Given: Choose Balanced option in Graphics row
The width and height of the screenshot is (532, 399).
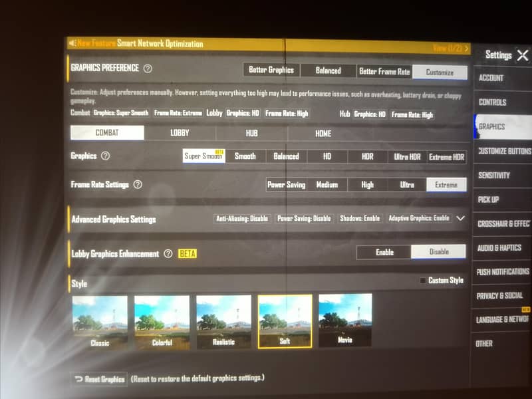Looking at the screenshot, I should [287, 156].
